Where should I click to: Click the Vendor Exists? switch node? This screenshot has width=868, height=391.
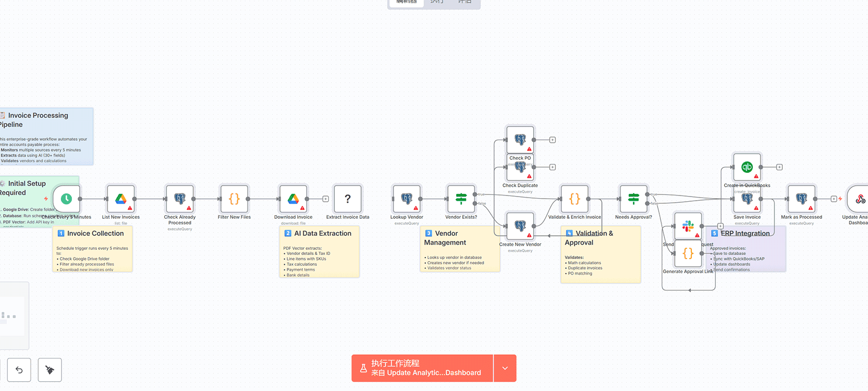click(x=461, y=199)
